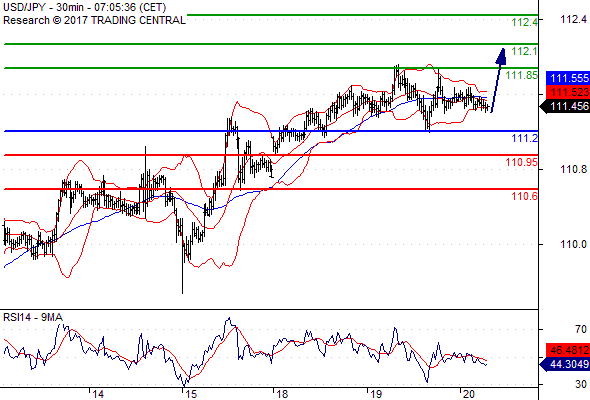
Task: Click the USD/JPY 30min chart title
Action: pos(85,7)
